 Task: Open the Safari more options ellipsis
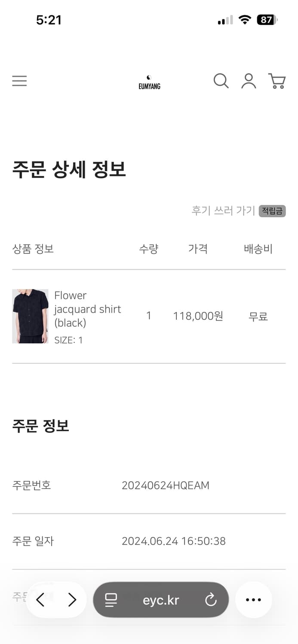pyautogui.click(x=253, y=600)
